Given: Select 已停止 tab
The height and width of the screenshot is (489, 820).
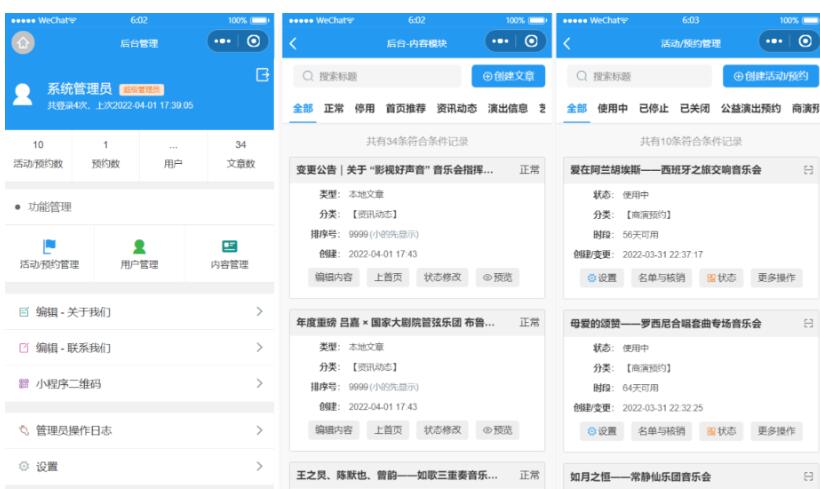Looking at the screenshot, I should (x=654, y=108).
